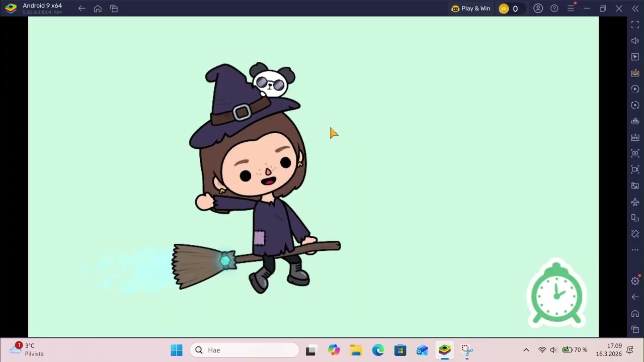Click the system tray volume icon
The image size is (644, 362).
point(553,350)
